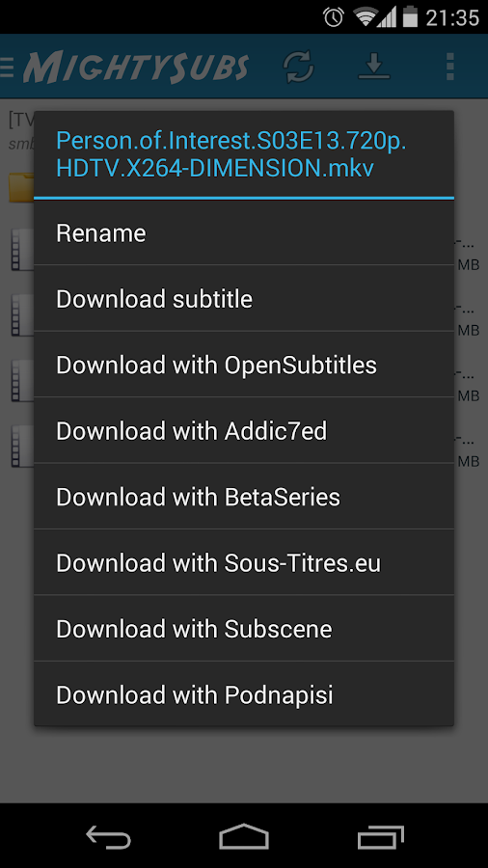The height and width of the screenshot is (868, 488).
Task: Open the hamburger navigation drawer icon
Action: (7, 67)
